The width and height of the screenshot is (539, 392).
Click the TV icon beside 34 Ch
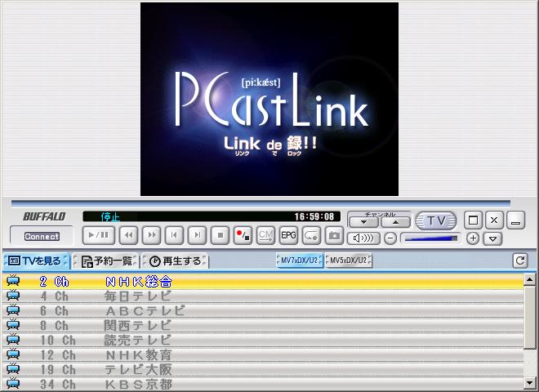point(13,384)
